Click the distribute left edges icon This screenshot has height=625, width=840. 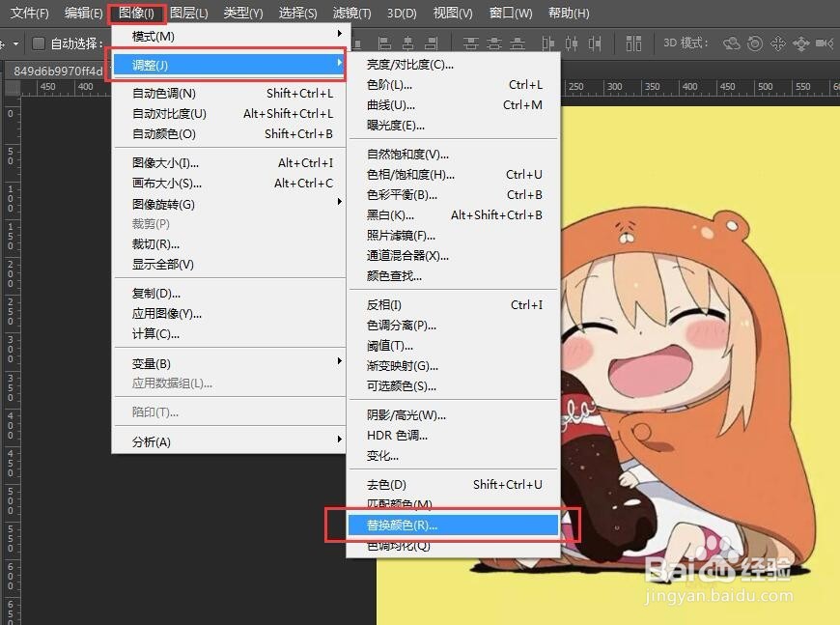[548, 43]
